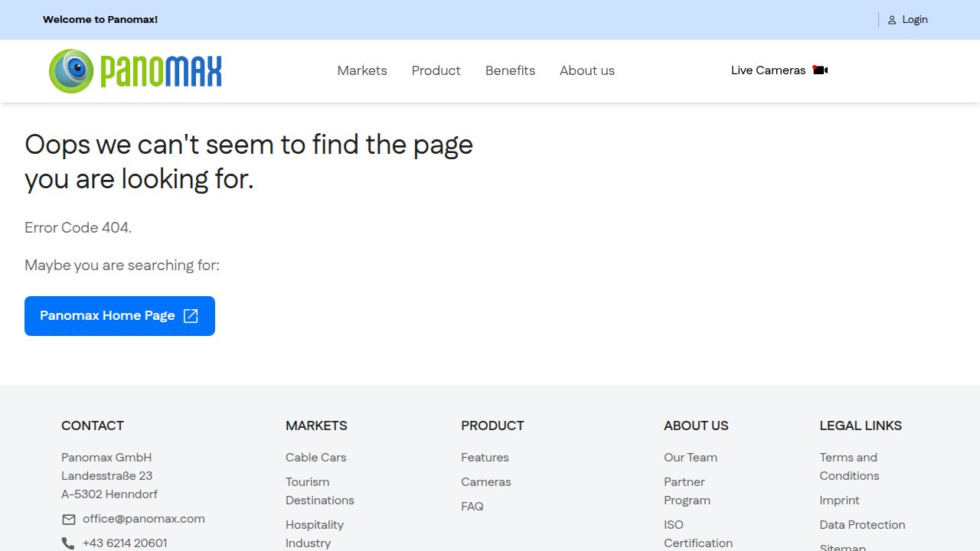Email office@panomax.com
The height and width of the screenshot is (551, 980).
click(144, 519)
